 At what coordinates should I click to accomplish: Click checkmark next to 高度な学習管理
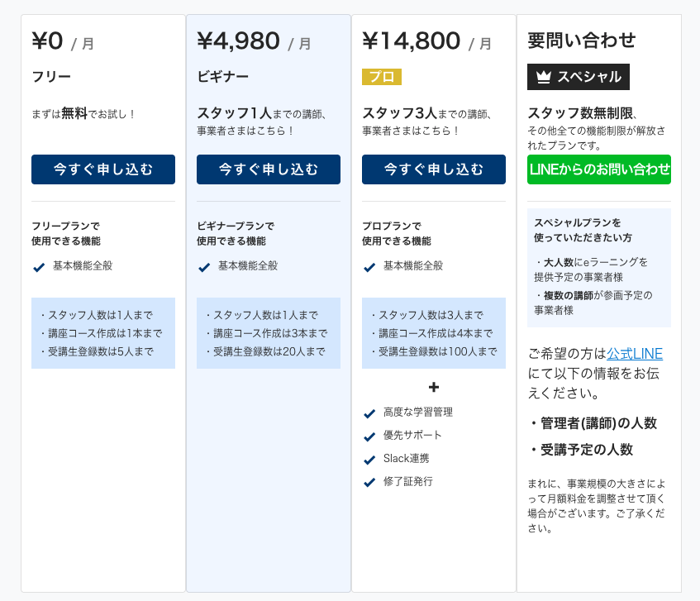[x=369, y=413]
